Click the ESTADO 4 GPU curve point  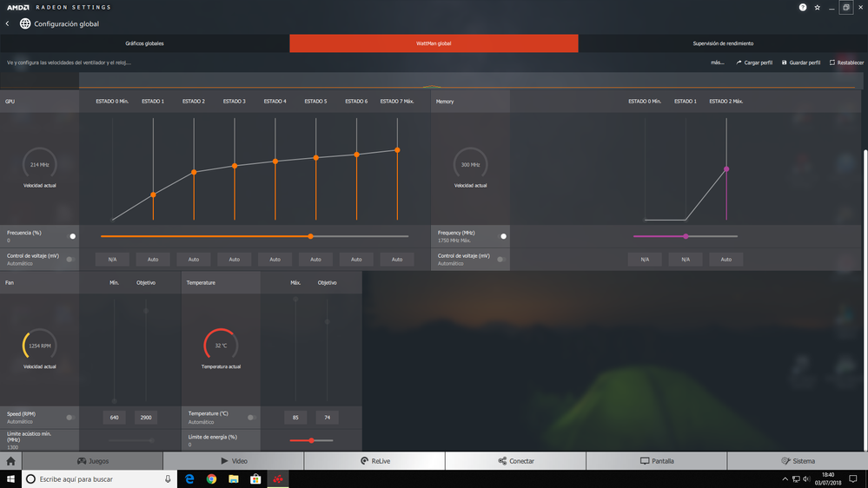(275, 162)
